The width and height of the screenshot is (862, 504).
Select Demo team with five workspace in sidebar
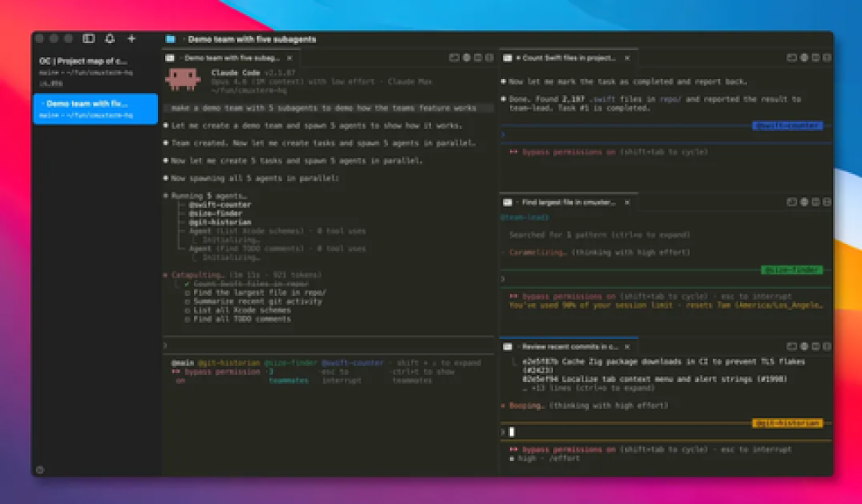coord(96,108)
